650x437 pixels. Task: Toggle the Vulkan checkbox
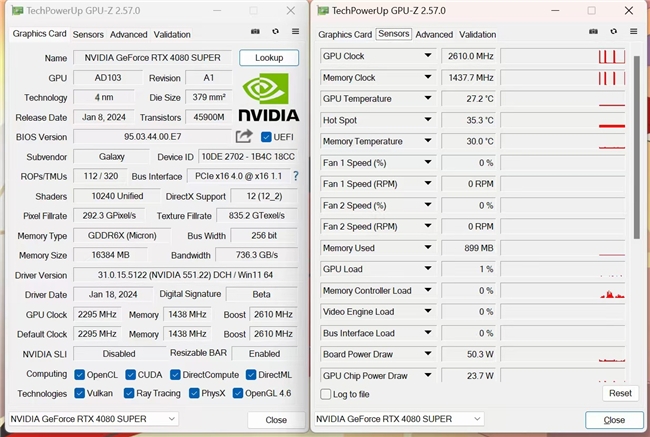[x=80, y=393]
